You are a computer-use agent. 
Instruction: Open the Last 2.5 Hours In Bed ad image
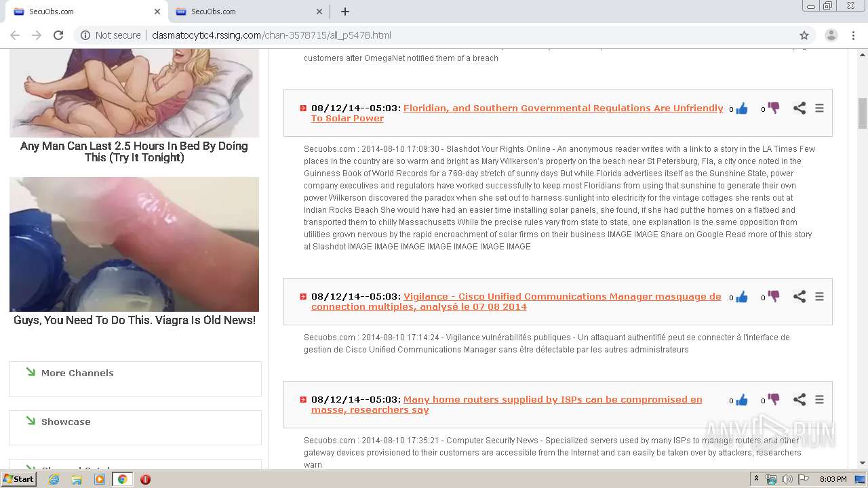134,93
